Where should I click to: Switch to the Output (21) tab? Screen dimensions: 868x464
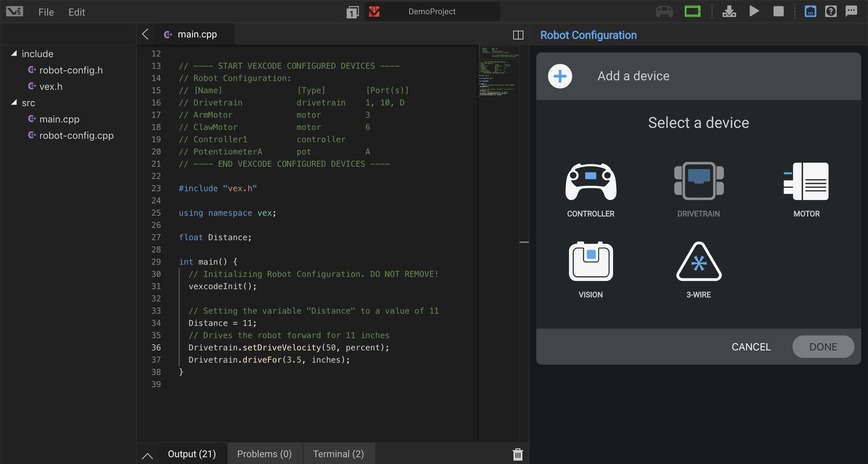click(x=192, y=454)
